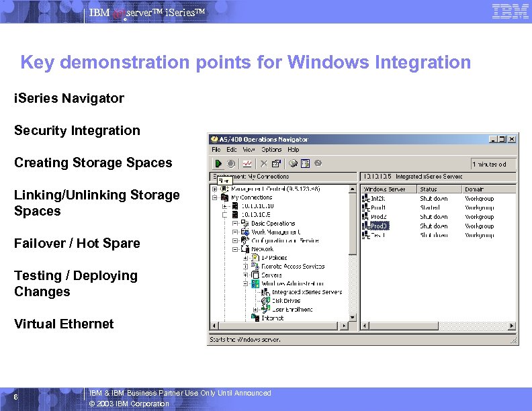Collapse the Basic Operations node
This screenshot has height=411, width=532.
point(235,223)
